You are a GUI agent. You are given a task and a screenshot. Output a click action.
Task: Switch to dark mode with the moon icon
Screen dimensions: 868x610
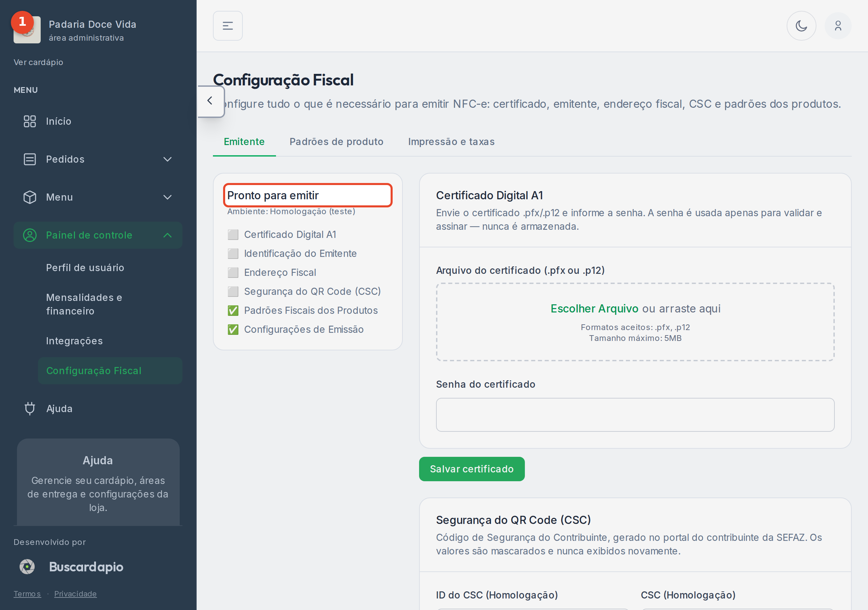(x=801, y=26)
